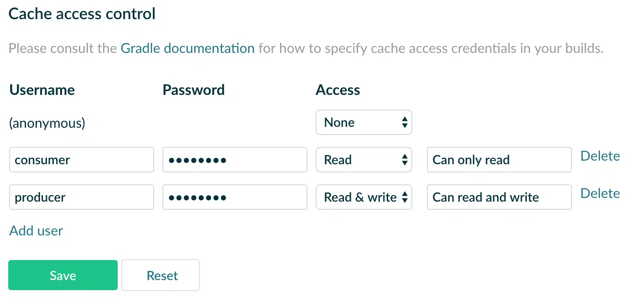Add a new cache user

[36, 231]
